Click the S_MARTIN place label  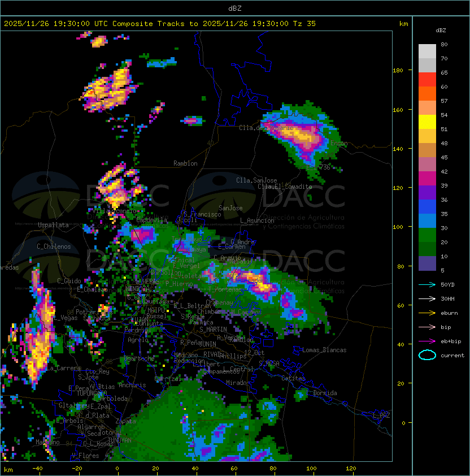point(213,330)
